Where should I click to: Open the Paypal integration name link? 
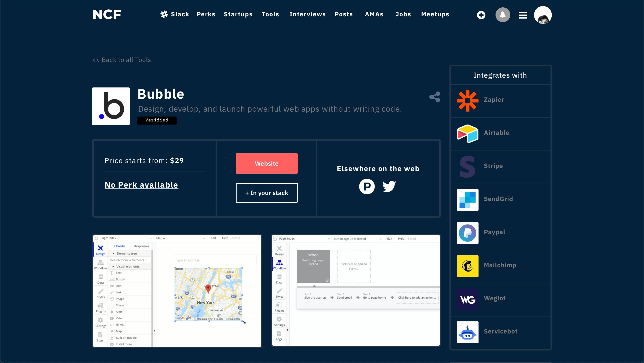(x=494, y=232)
